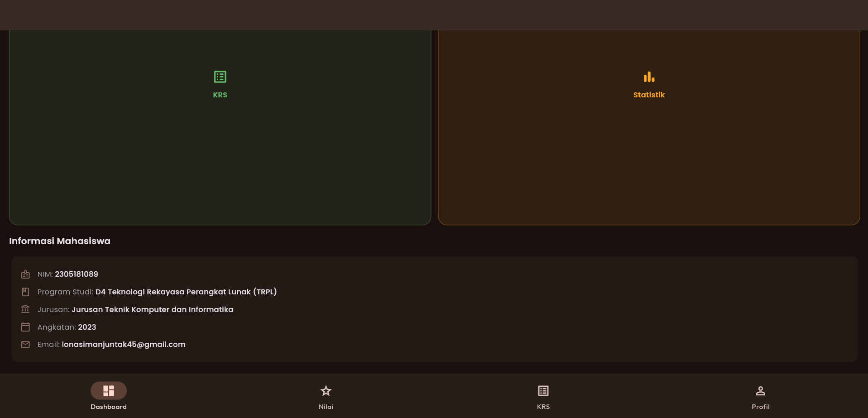Switch to the Dashboard tab label

pyautogui.click(x=109, y=407)
